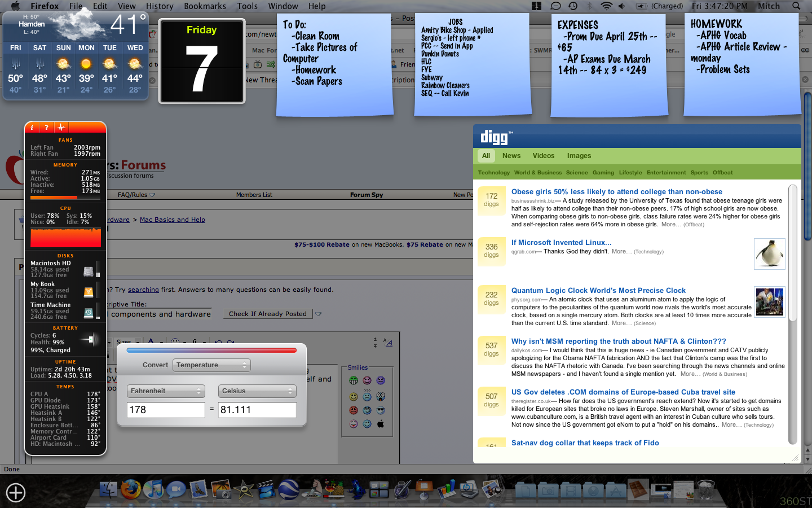Expand arrow beside Check If Already Posted

[319, 314]
